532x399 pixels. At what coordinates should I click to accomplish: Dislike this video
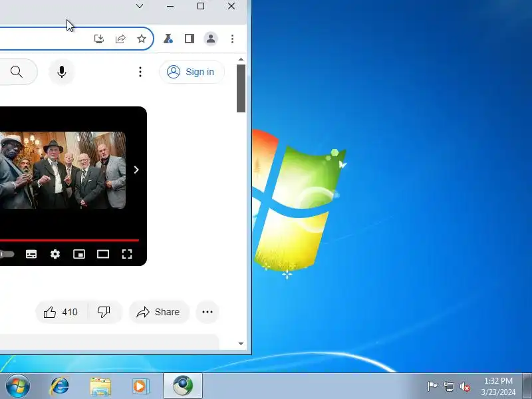tap(104, 312)
